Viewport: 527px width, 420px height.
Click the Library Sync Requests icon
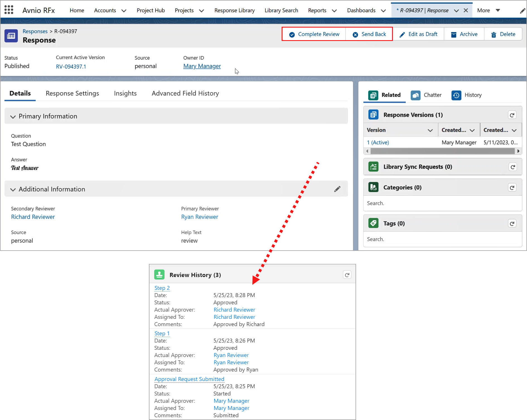(x=373, y=167)
